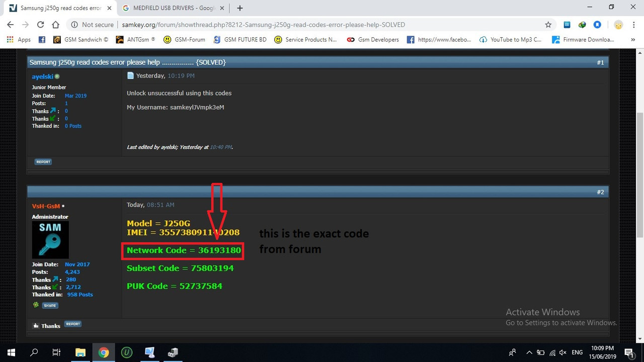Select the Samsung j250g read codes tab
Screen dimensions: 644x362
pyautogui.click(x=60, y=8)
